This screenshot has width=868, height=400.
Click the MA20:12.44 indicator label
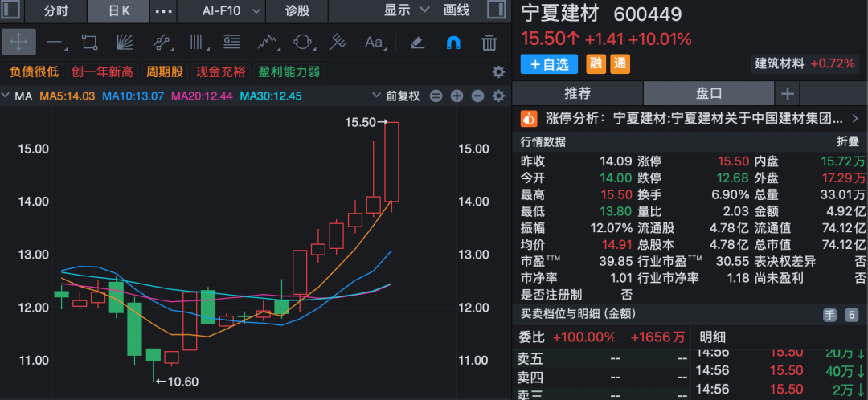coord(202,96)
